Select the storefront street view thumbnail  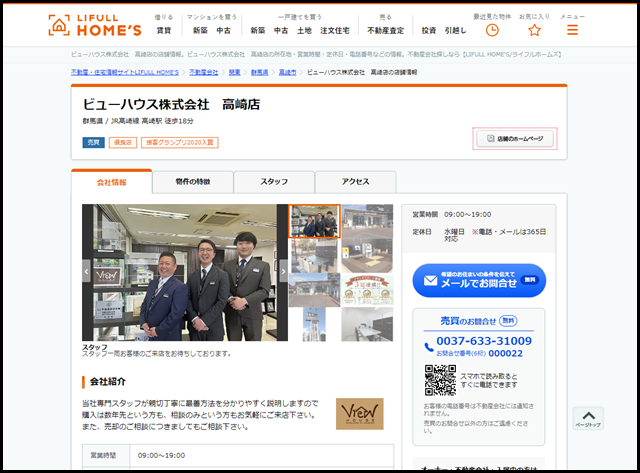314,290
